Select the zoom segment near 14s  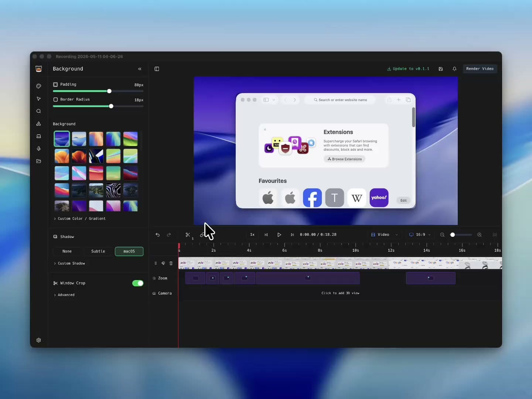point(431,278)
